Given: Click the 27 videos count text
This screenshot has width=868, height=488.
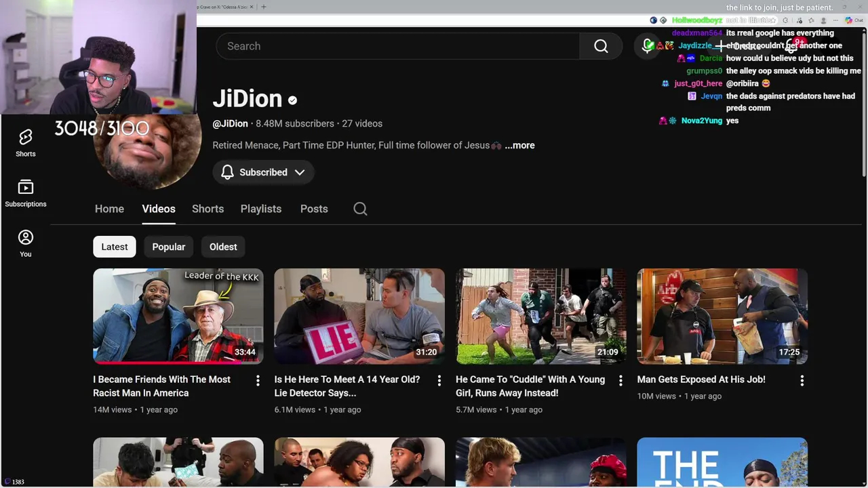Looking at the screenshot, I should tap(362, 123).
